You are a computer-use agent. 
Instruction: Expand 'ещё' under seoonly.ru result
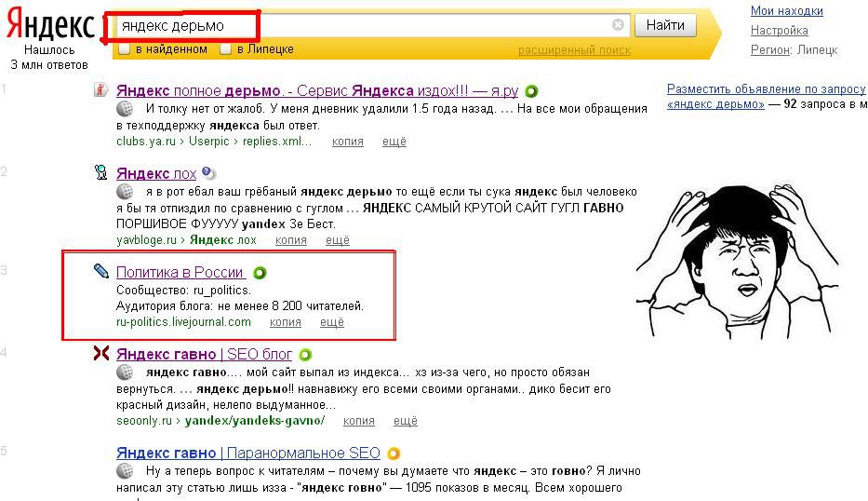click(x=406, y=421)
